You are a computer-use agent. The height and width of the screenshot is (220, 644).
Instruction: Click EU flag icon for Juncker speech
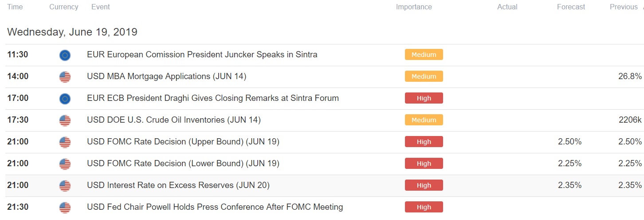(x=65, y=55)
